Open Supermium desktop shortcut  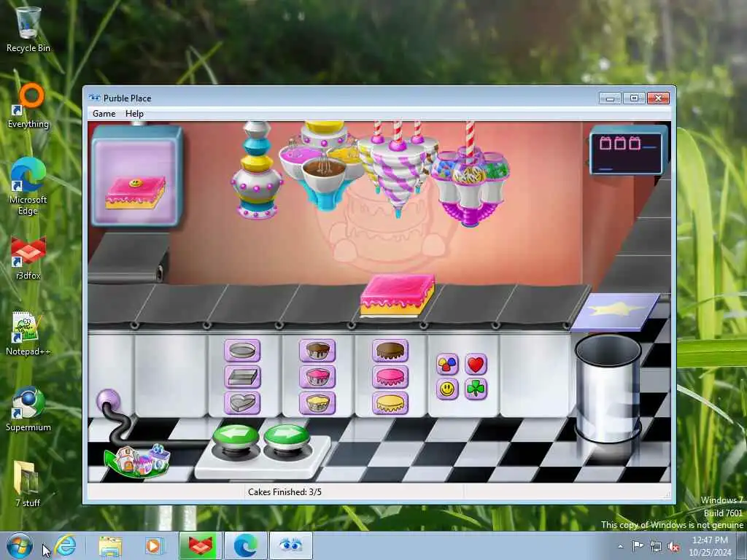[x=28, y=410]
